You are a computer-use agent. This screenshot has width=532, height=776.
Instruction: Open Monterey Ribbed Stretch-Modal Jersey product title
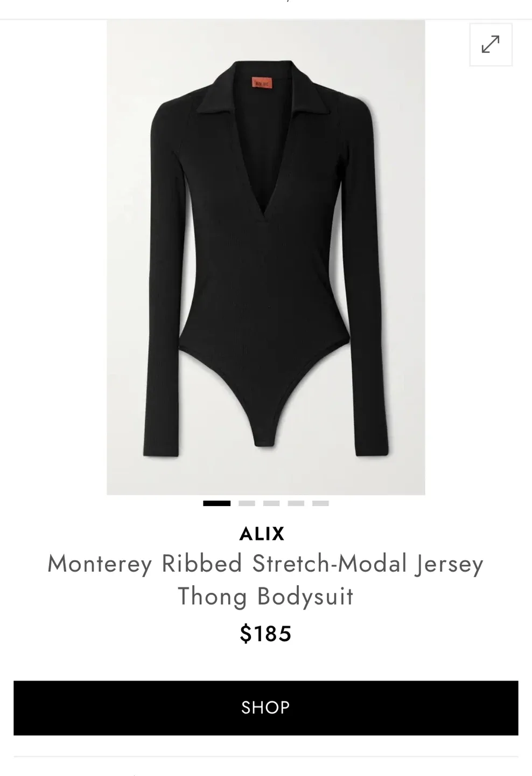pos(265,564)
